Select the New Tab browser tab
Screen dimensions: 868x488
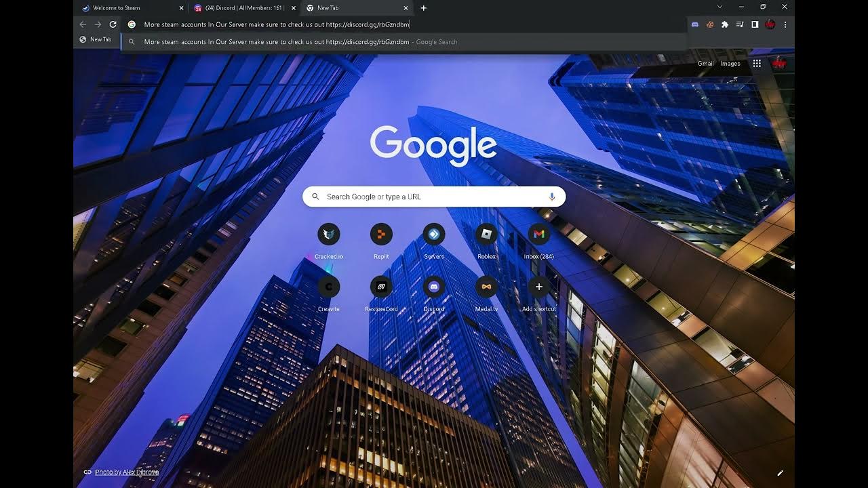pyautogui.click(x=357, y=8)
